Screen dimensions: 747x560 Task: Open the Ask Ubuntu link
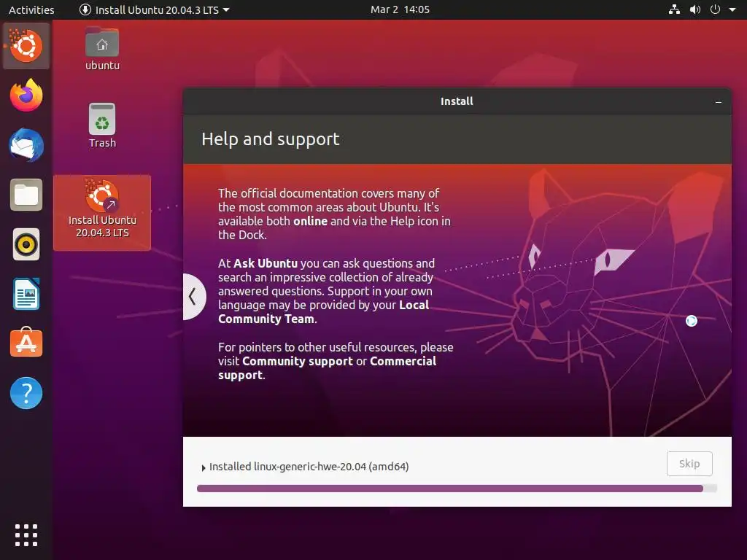pyautogui.click(x=266, y=263)
